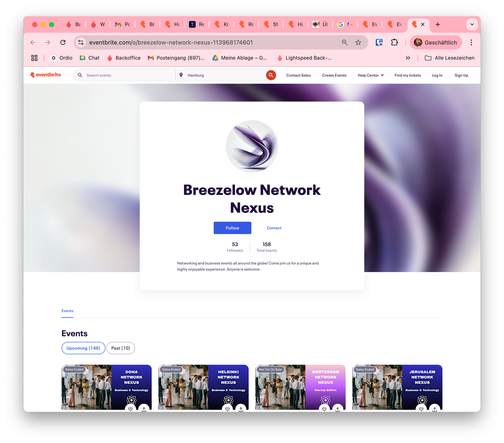This screenshot has height=443, width=504.
Task: Open the site information icon in address bar
Action: pos(81,42)
